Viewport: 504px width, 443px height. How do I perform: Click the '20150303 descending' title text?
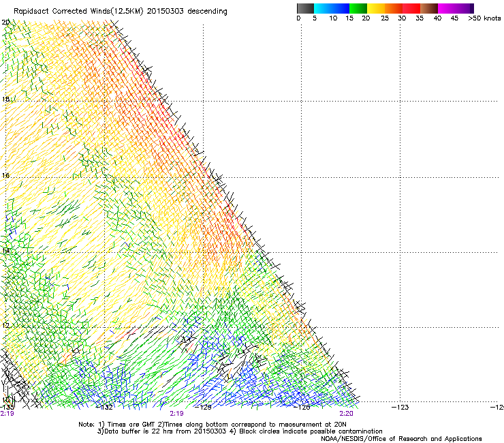point(187,12)
